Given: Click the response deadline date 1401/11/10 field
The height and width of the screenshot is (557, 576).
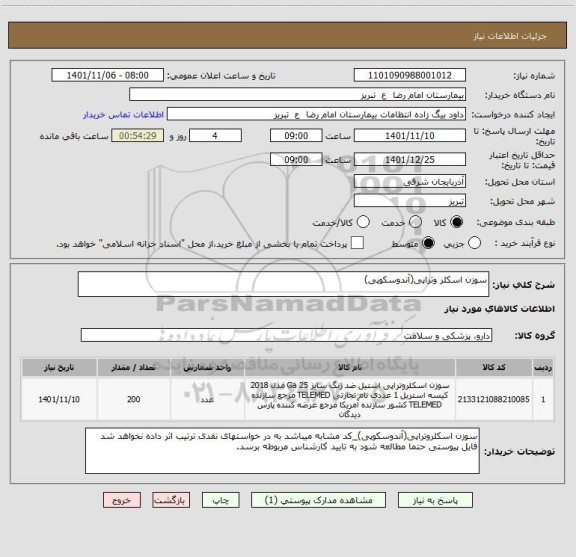Looking at the screenshot, I should pyautogui.click(x=410, y=136).
